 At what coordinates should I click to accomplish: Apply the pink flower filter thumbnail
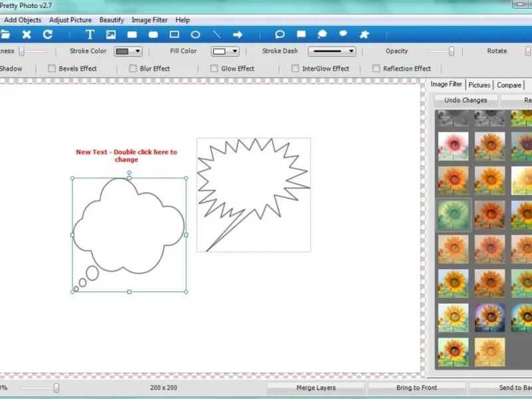tap(453, 146)
